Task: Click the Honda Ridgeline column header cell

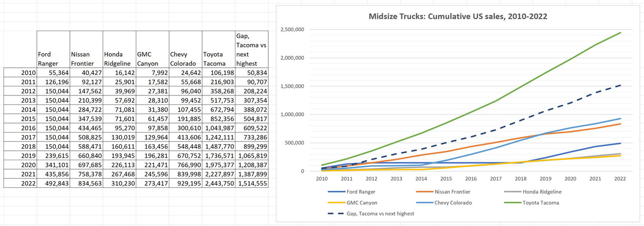Action: pyautogui.click(x=119, y=49)
